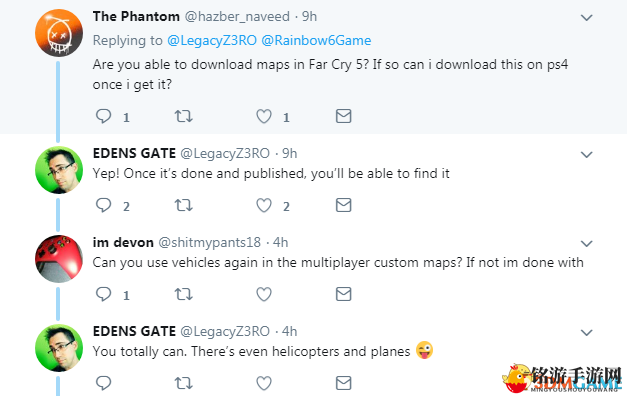Send The Phantom's tweet via direct message
Image resolution: width=627 pixels, height=396 pixels.
pyautogui.click(x=343, y=116)
